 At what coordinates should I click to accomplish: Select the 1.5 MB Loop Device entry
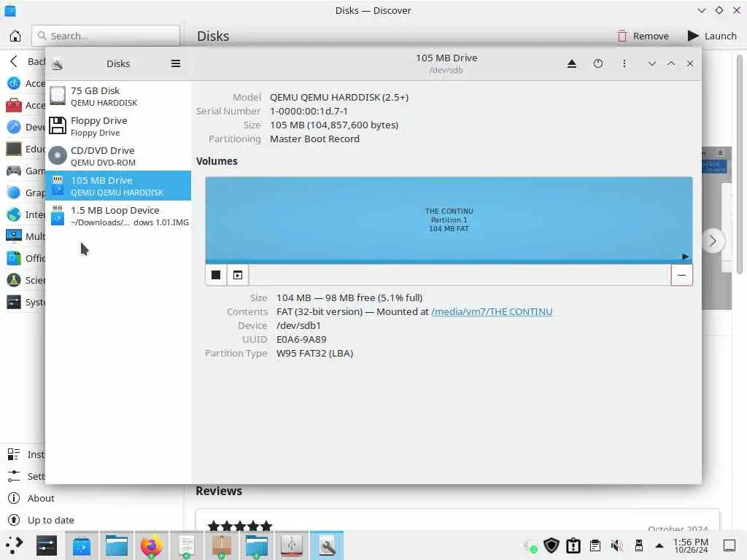118,216
